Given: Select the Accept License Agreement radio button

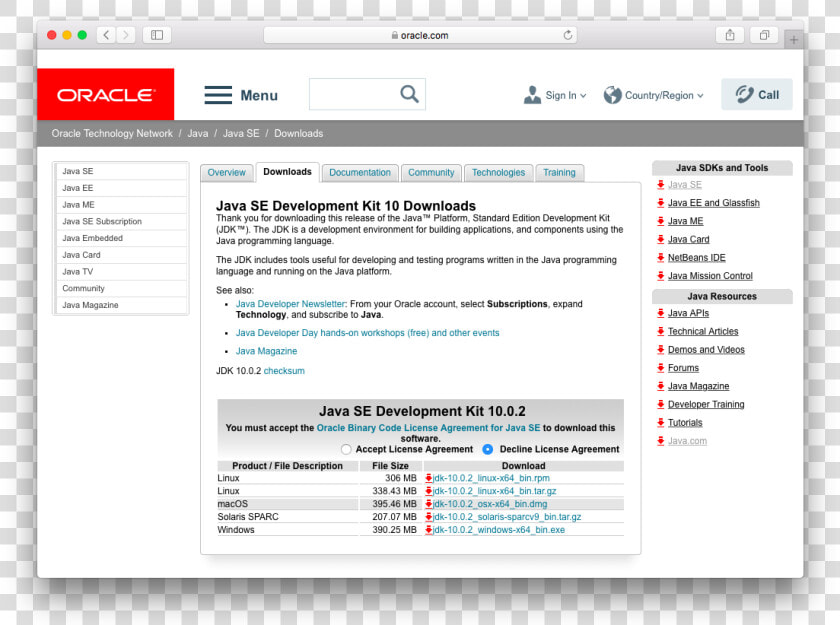Looking at the screenshot, I should coord(346,449).
